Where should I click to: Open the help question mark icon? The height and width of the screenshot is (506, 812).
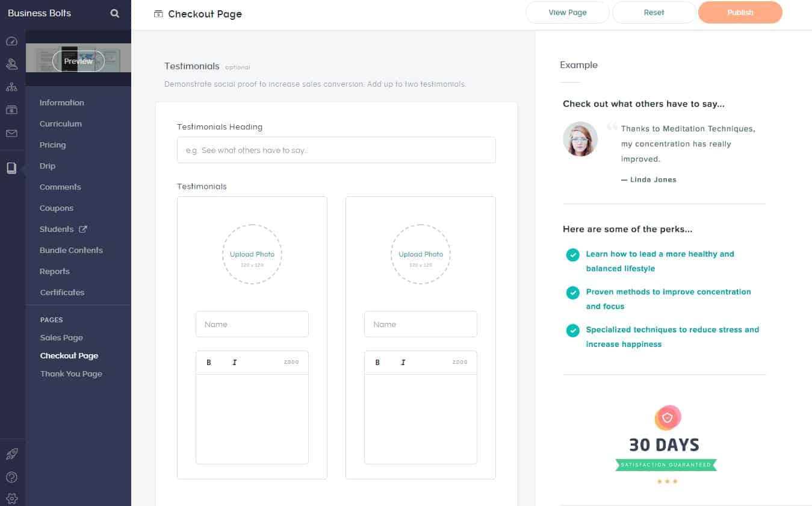click(x=11, y=477)
